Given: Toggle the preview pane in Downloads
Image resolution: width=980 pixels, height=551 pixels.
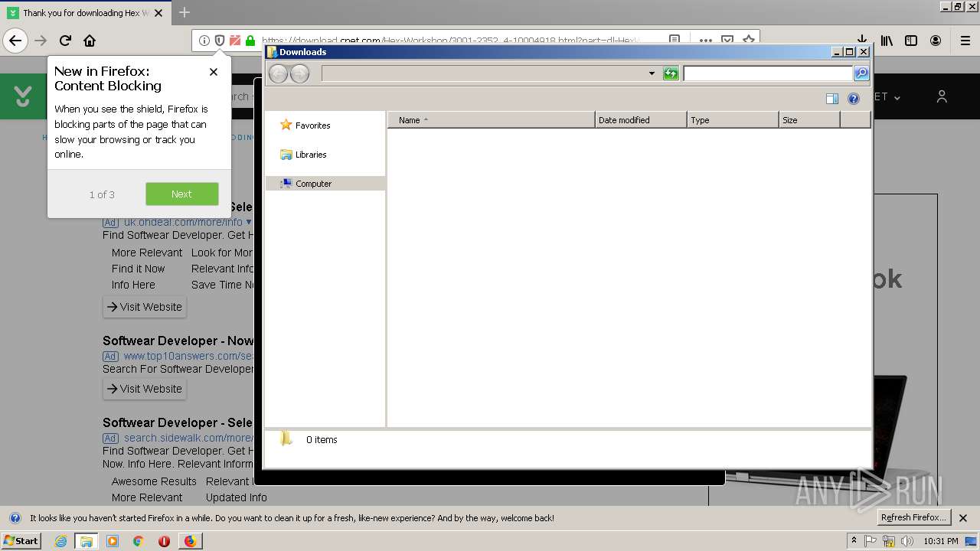Looking at the screenshot, I should click(x=832, y=98).
